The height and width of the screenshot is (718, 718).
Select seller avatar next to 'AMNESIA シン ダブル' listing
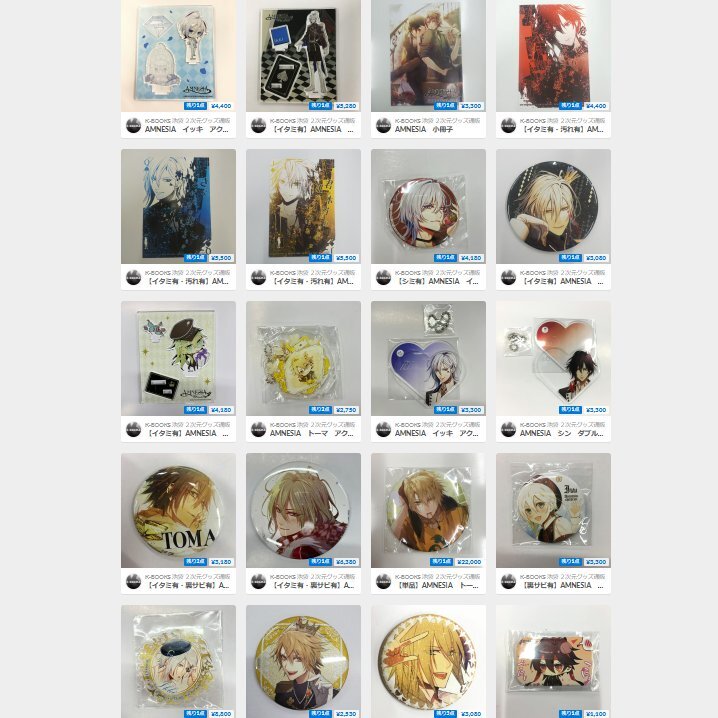coord(508,430)
